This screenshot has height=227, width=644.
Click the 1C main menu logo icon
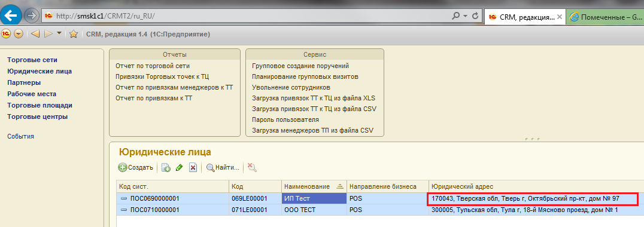[x=6, y=33]
